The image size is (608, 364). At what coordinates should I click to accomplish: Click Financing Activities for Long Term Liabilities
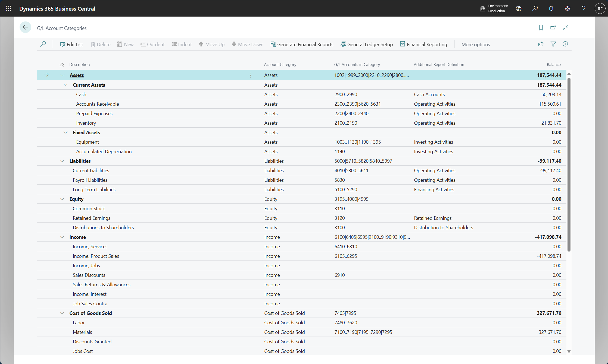click(x=434, y=190)
